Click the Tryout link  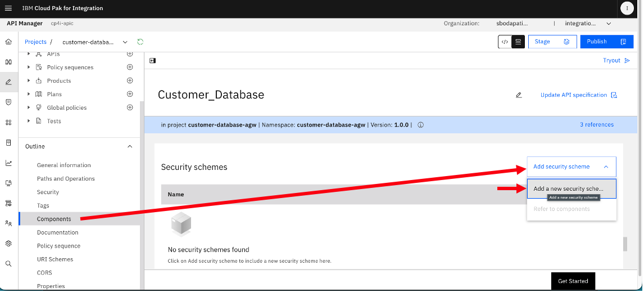point(616,60)
